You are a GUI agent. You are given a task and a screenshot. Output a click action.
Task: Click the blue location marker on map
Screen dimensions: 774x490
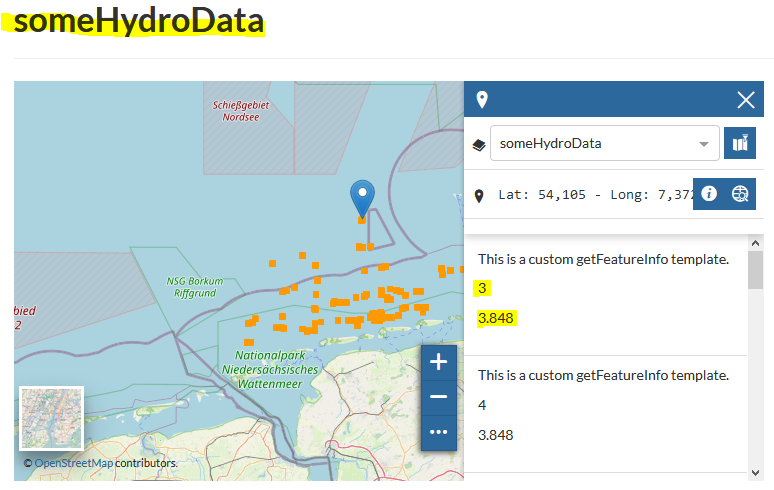pyautogui.click(x=362, y=198)
